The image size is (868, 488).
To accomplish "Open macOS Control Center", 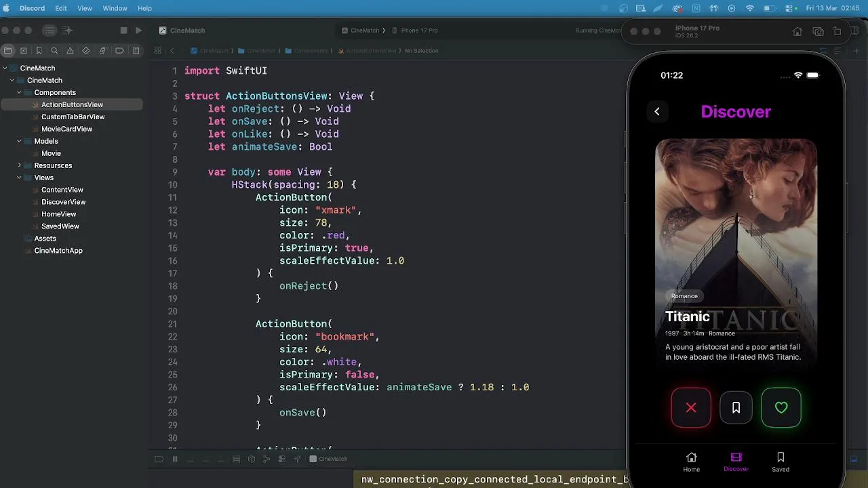I will [x=789, y=8].
